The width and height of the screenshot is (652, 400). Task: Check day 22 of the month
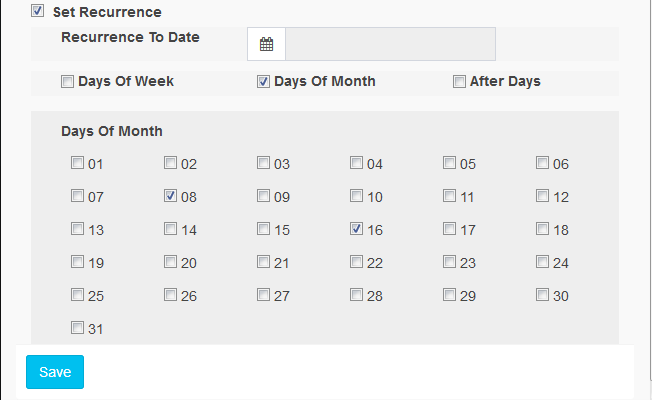[356, 262]
